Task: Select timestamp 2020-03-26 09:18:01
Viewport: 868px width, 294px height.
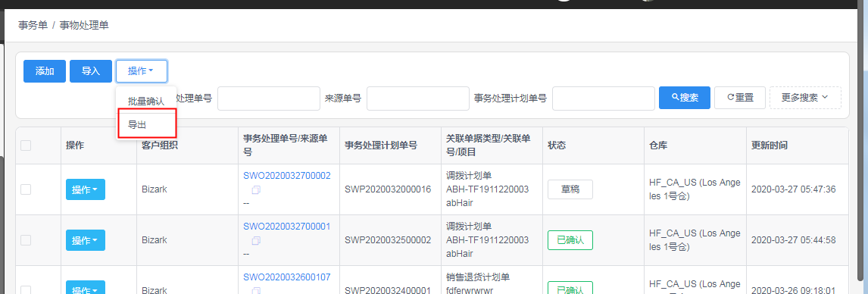Action: pyautogui.click(x=793, y=290)
